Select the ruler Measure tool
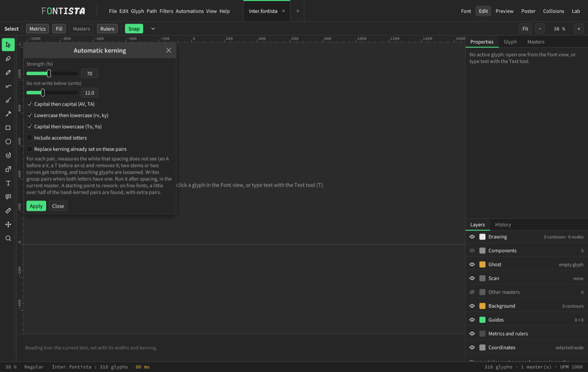 (x=8, y=211)
